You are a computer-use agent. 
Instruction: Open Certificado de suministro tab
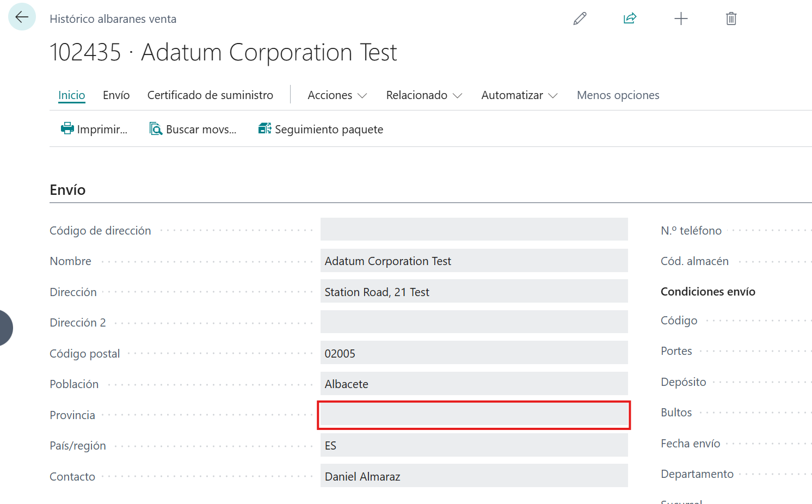[210, 95]
